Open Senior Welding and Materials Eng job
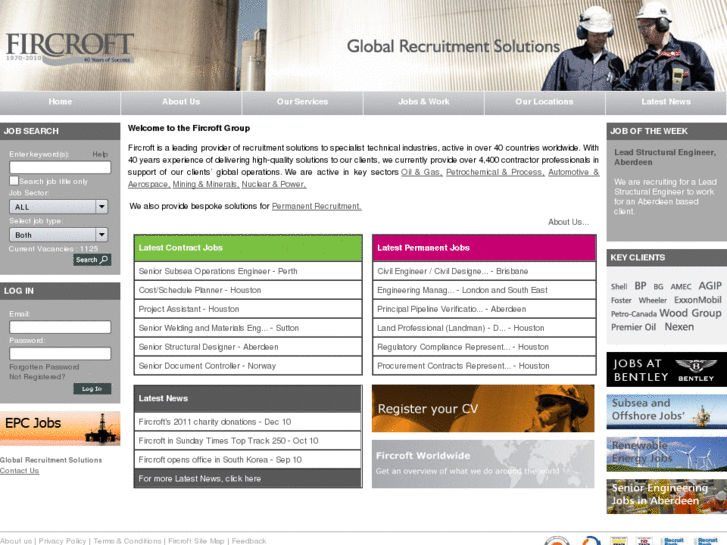The height and width of the screenshot is (545, 727). coord(248,328)
